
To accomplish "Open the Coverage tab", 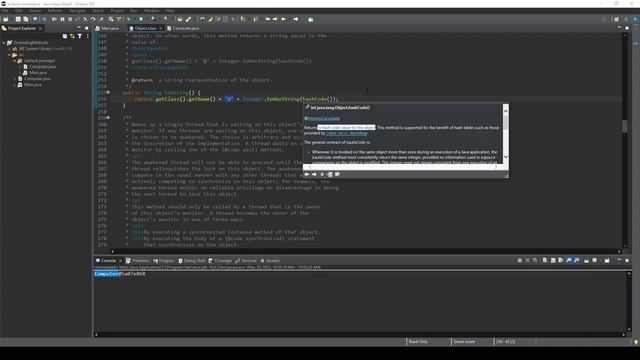I will 220,260.
